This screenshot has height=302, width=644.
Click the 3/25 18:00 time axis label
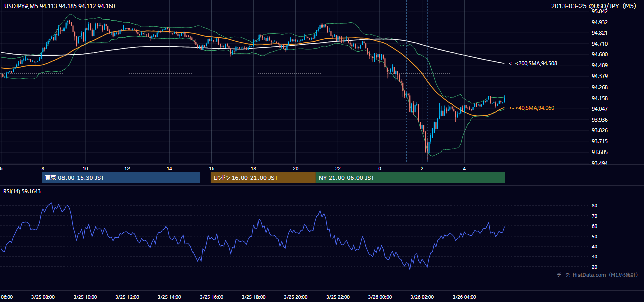click(x=254, y=297)
